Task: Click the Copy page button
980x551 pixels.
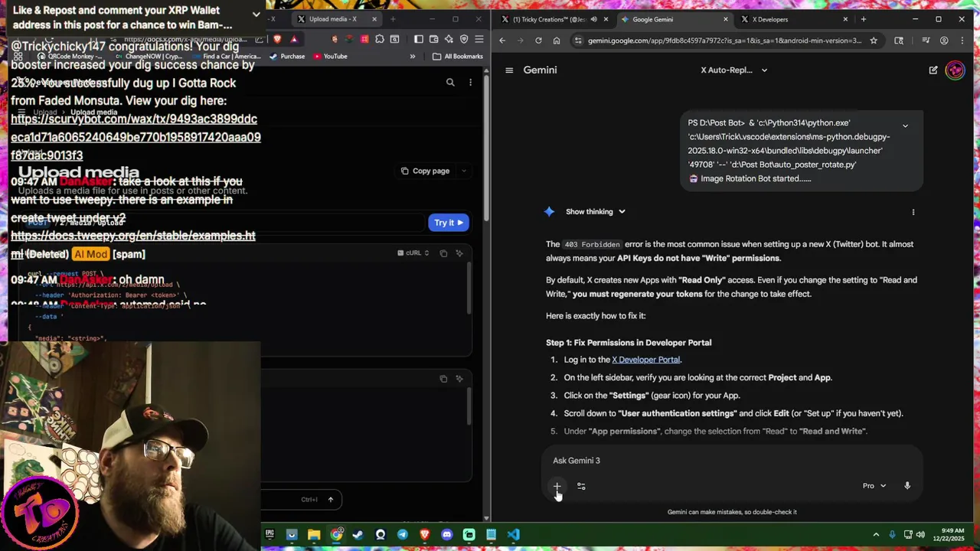Action: (x=425, y=171)
